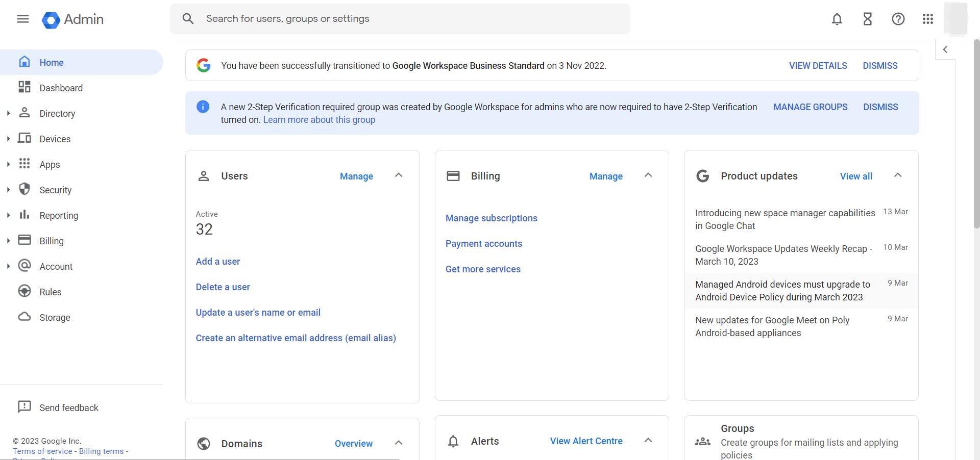
Task: Click Delete a user link
Action: [x=223, y=287]
